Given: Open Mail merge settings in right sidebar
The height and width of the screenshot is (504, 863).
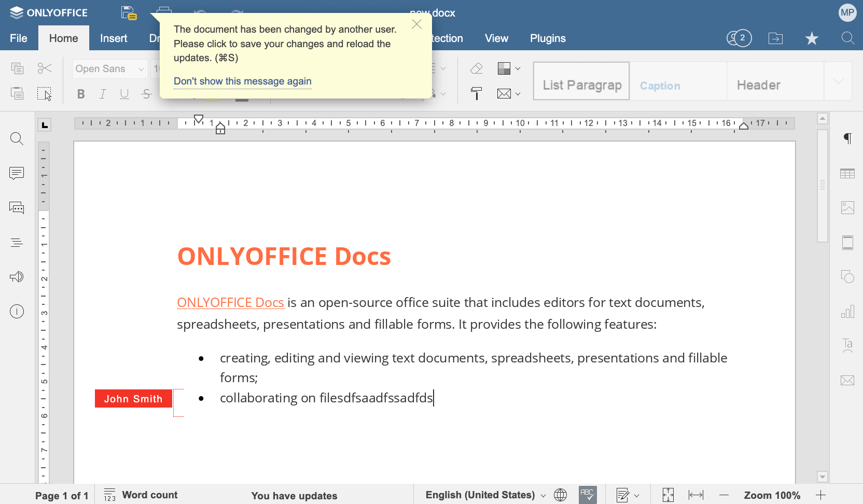Looking at the screenshot, I should click(847, 381).
